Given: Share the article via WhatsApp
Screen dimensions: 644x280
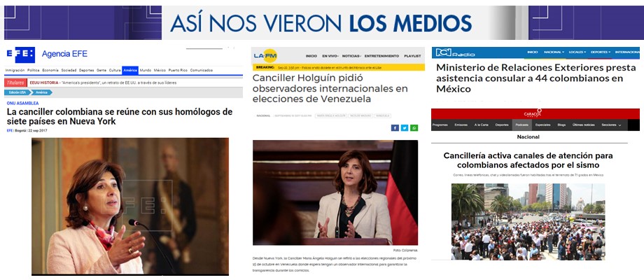Looking at the screenshot, I should click(x=414, y=128).
